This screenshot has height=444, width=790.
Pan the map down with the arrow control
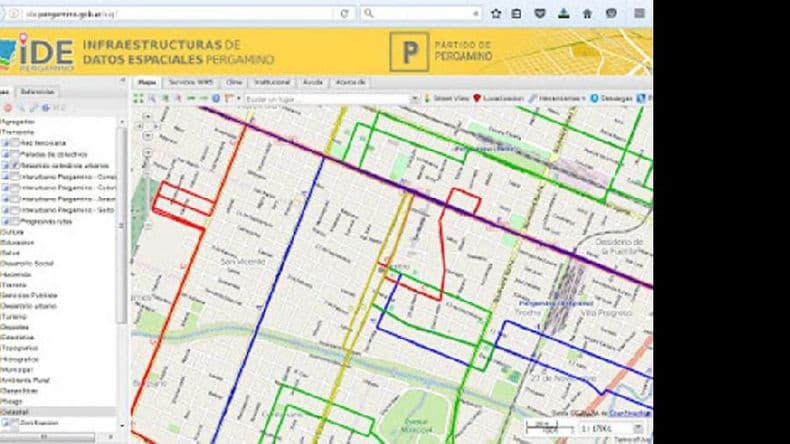[x=147, y=136]
